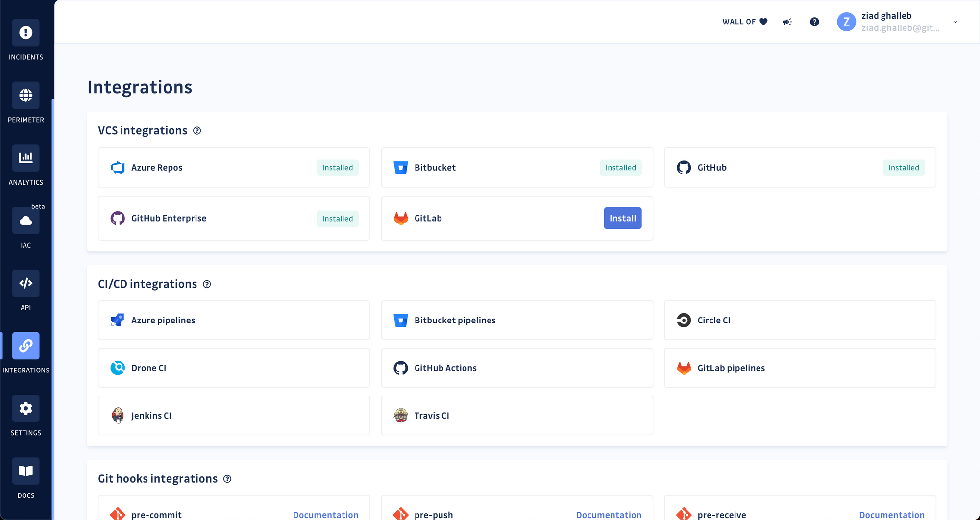980x520 pixels.
Task: Open Analytics from the sidebar
Action: [25, 158]
